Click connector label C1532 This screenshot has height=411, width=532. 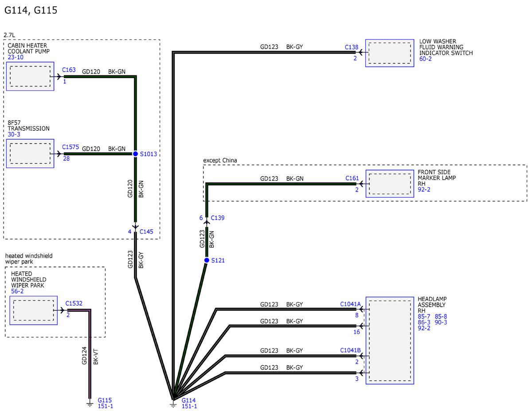coord(74,304)
